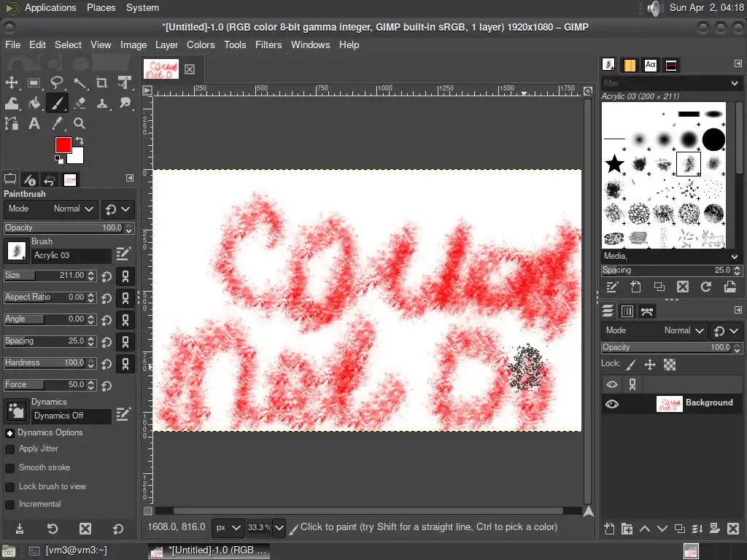Delete this layer button in Layers panel
Image resolution: width=747 pixels, height=560 pixels.
(x=733, y=529)
